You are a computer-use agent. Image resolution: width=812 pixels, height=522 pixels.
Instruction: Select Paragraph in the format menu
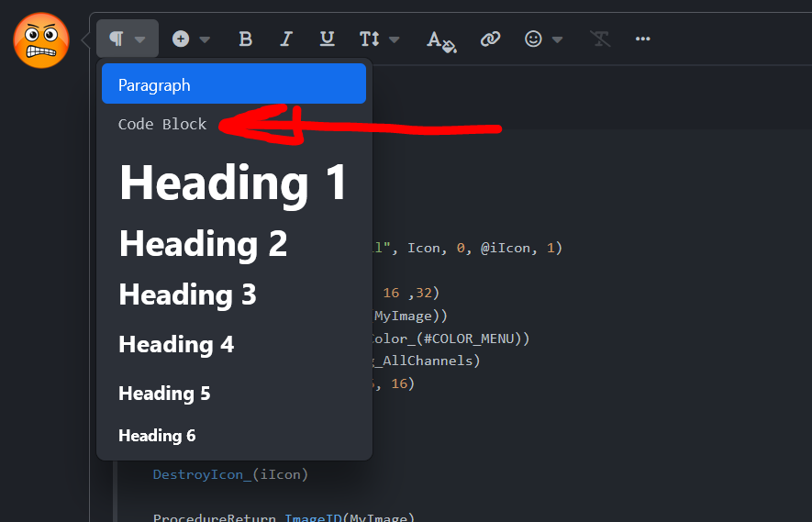234,83
